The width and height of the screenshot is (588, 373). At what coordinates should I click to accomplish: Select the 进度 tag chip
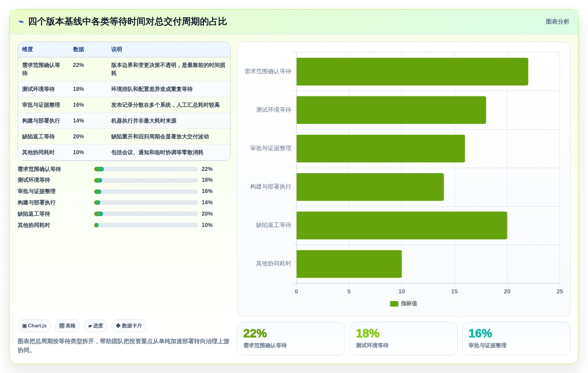click(95, 326)
